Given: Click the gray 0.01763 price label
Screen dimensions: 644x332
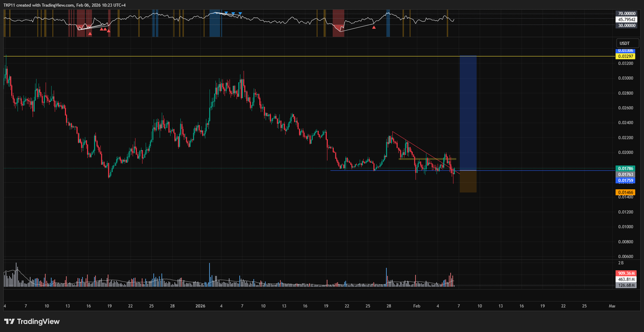Looking at the screenshot, I should (626, 175).
